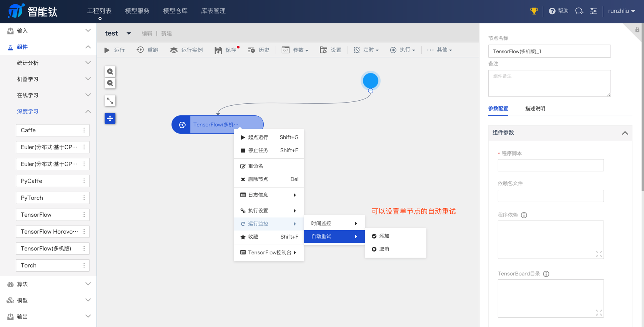Click the fit-to-screen arrows icon

[110, 101]
